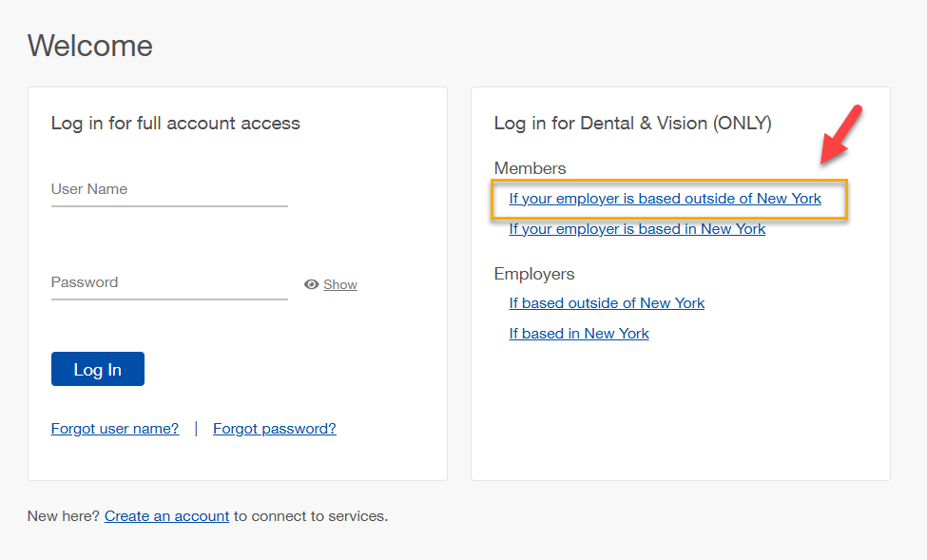Select the Members section heading
927x560 pixels.
coord(530,167)
